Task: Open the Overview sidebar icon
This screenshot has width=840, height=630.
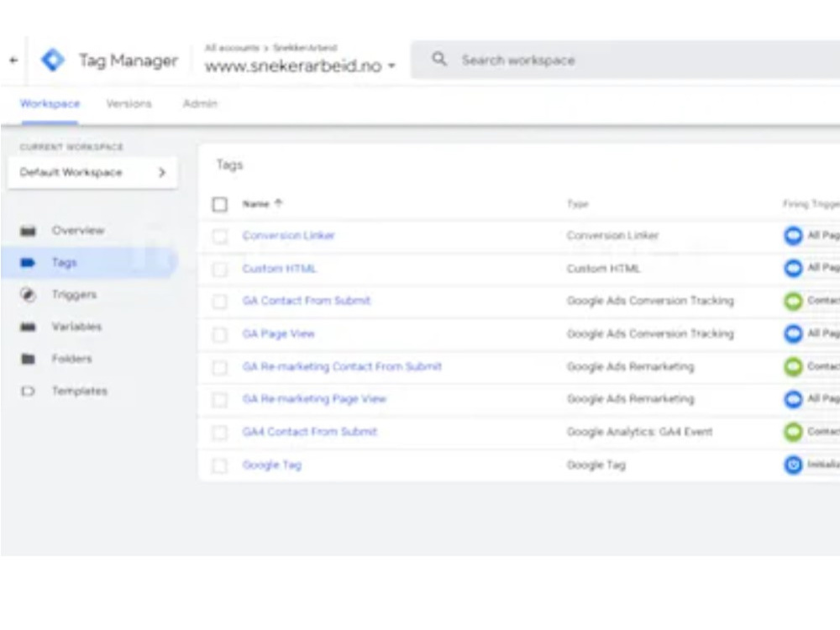Action: click(28, 231)
